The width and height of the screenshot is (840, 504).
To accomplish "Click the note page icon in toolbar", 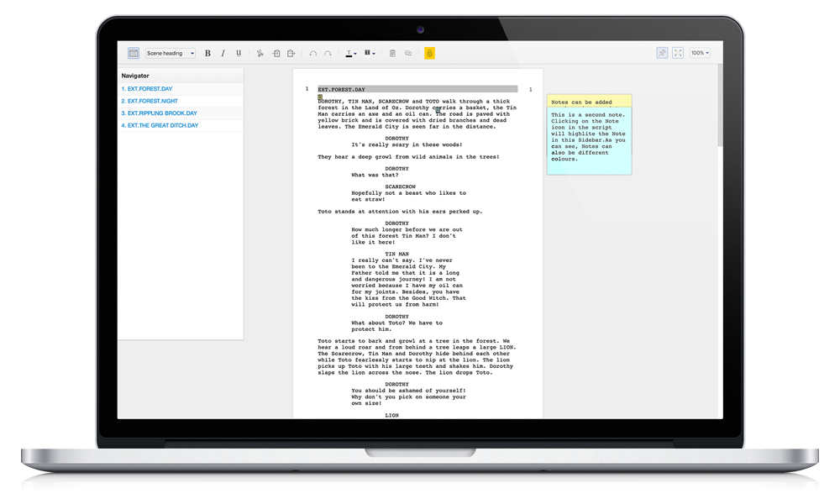I will click(392, 53).
